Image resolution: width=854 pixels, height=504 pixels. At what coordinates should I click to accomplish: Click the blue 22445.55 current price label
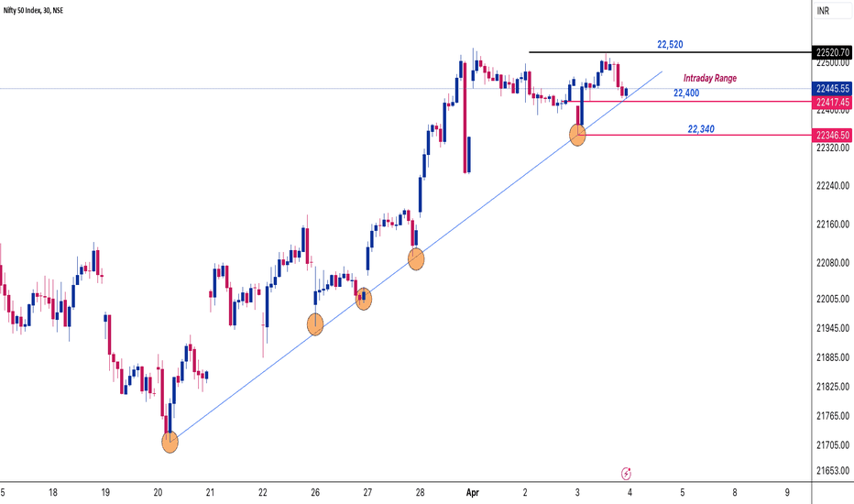[832, 88]
